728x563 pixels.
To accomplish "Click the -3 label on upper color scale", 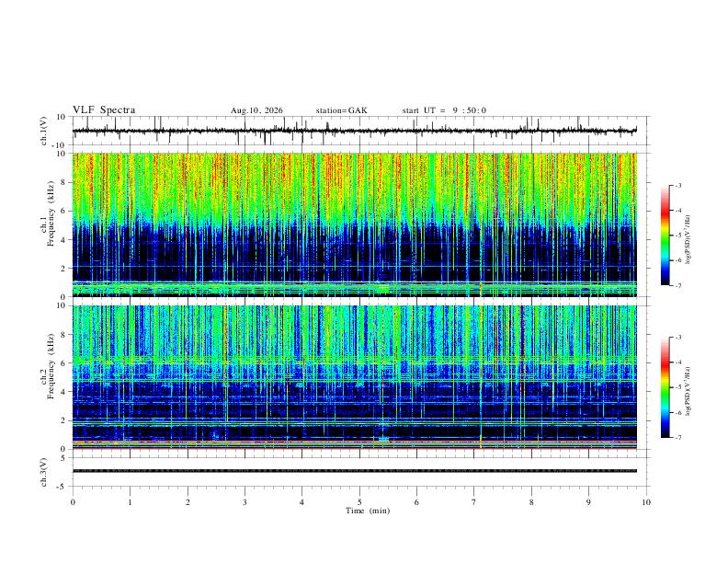I will 677,185.
